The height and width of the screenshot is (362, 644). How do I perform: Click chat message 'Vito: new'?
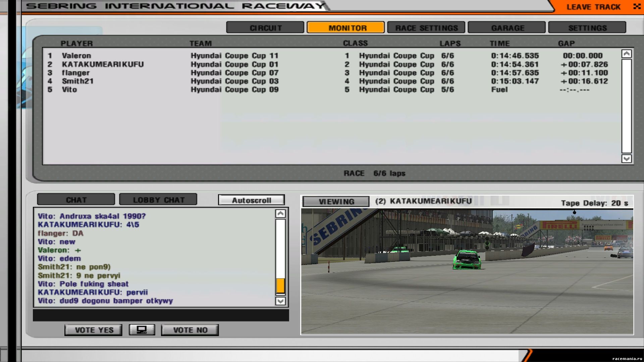click(x=56, y=242)
